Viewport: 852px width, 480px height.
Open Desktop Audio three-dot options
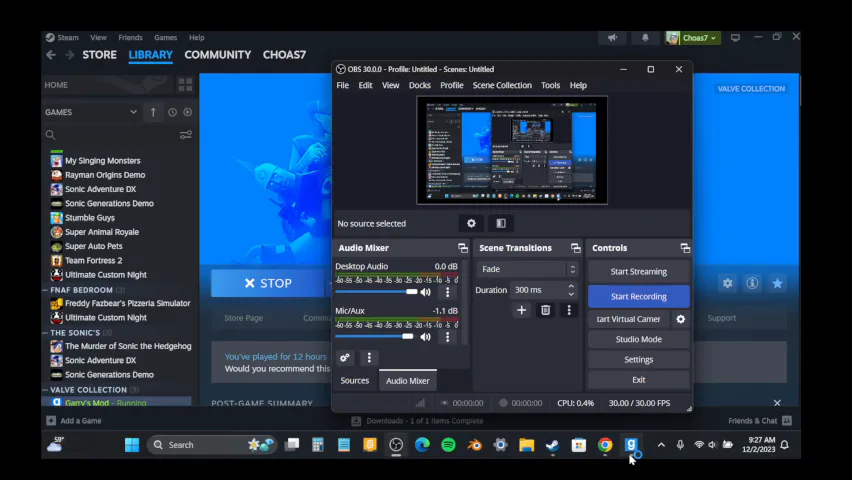(x=448, y=292)
